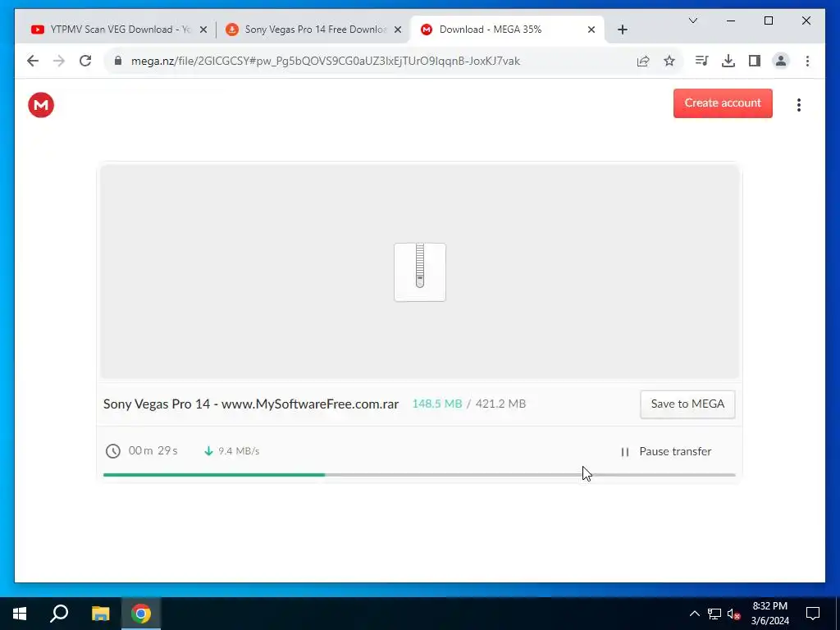This screenshot has width=840, height=630.
Task: Show hidden system tray icons
Action: [694, 614]
